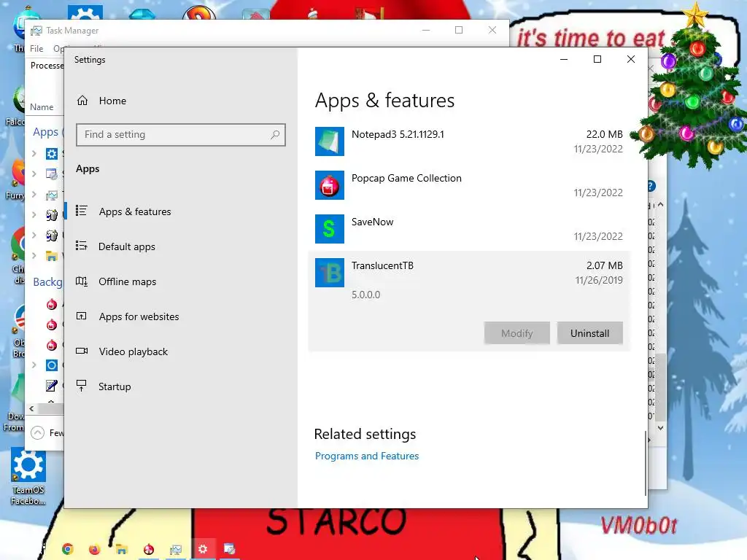Click the Apps & features list icon
This screenshot has height=560, width=747.
(x=82, y=211)
